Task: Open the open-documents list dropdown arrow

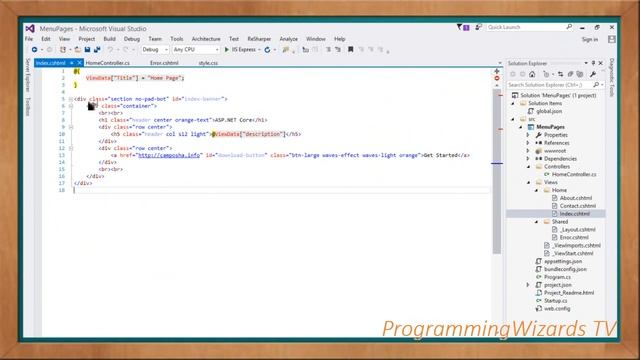Action: click(500, 63)
